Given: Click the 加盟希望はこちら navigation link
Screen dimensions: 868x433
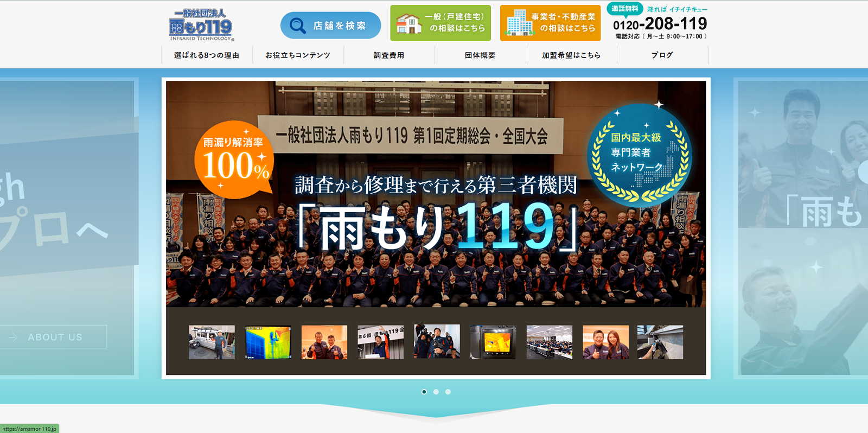Looking at the screenshot, I should (571, 55).
